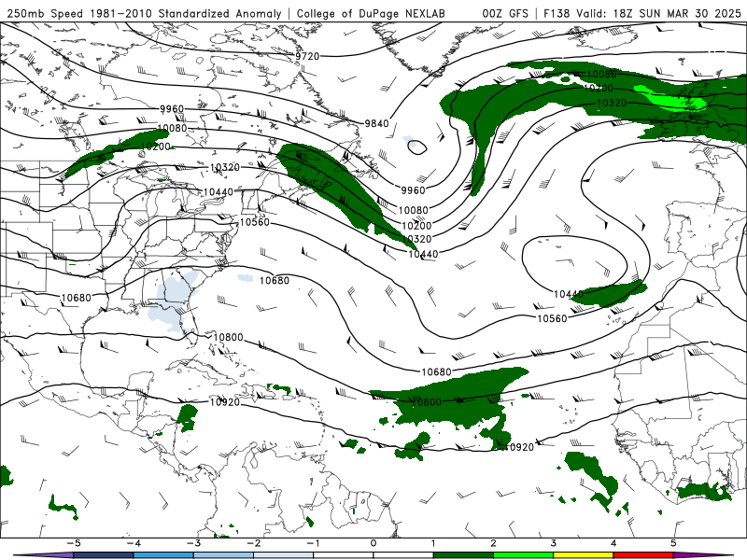Viewport: 747px width, 560px height.
Task: Click the small closed contour south of Greenland
Action: click(x=417, y=147)
